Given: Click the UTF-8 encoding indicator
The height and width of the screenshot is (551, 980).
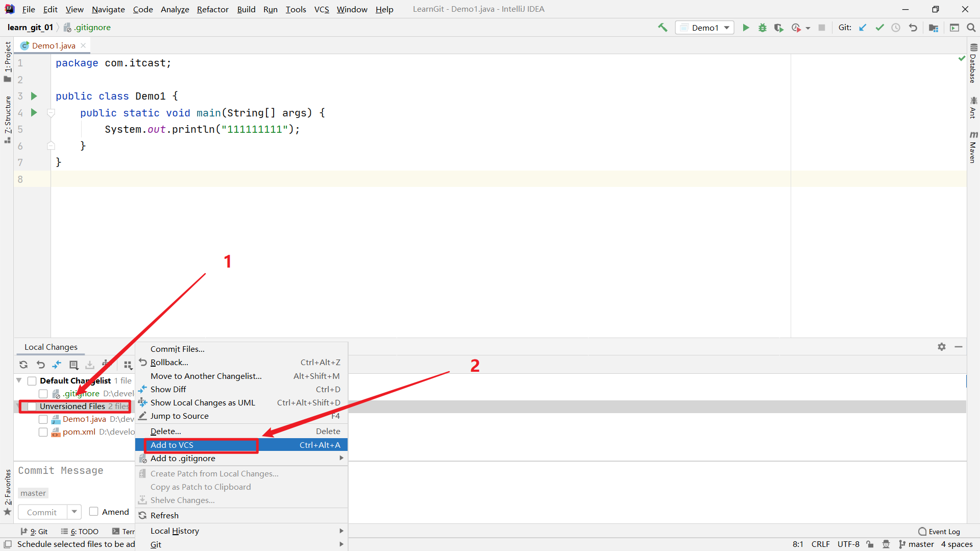Looking at the screenshot, I should pos(848,544).
